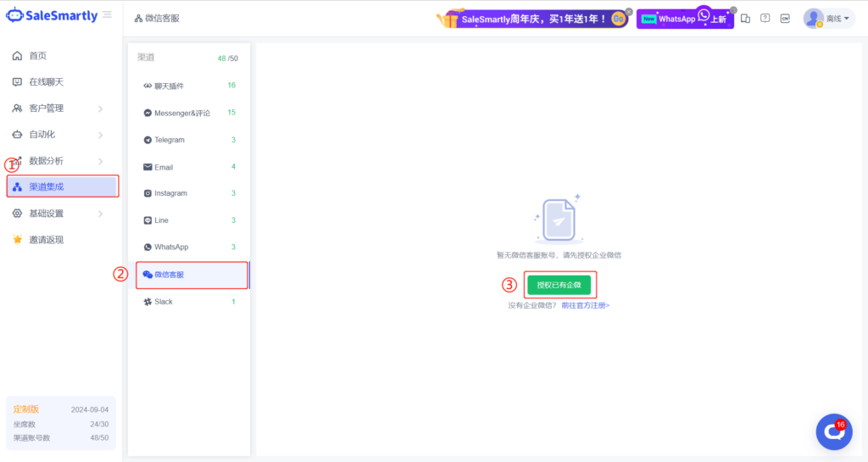The image size is (868, 462).
Task: Click the device icon in header
Action: tap(746, 19)
